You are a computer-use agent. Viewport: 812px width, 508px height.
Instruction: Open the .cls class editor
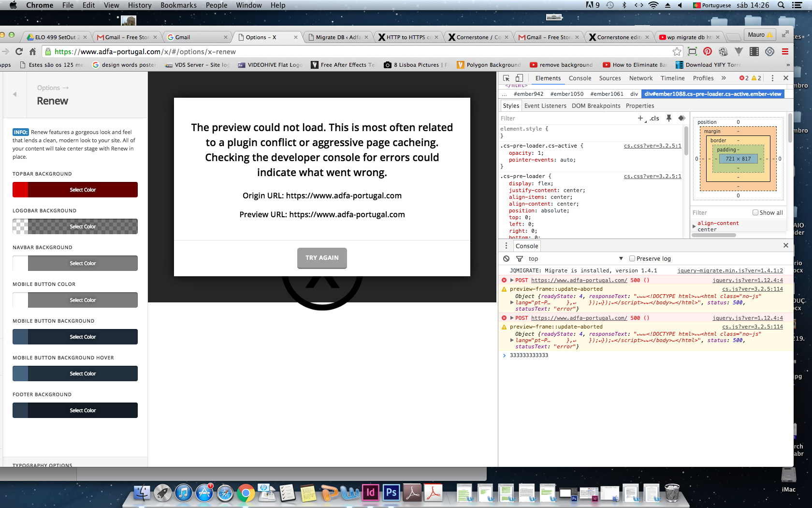[654, 118]
